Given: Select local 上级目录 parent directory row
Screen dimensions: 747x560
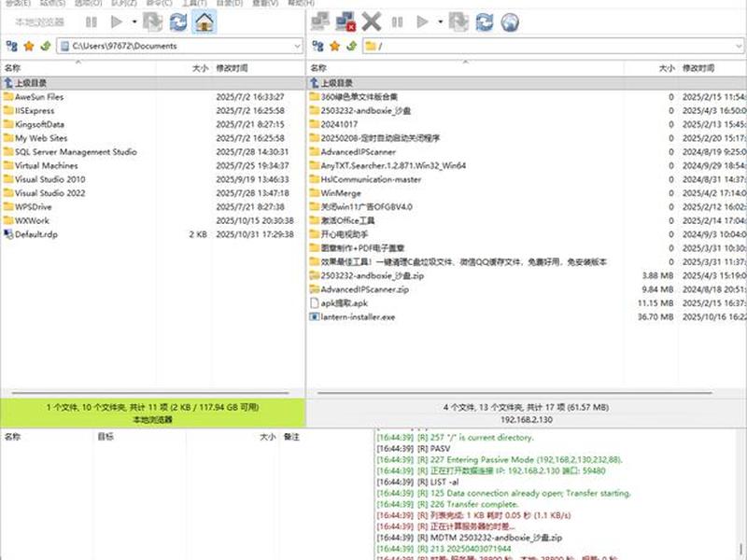Looking at the screenshot, I should coord(152,83).
